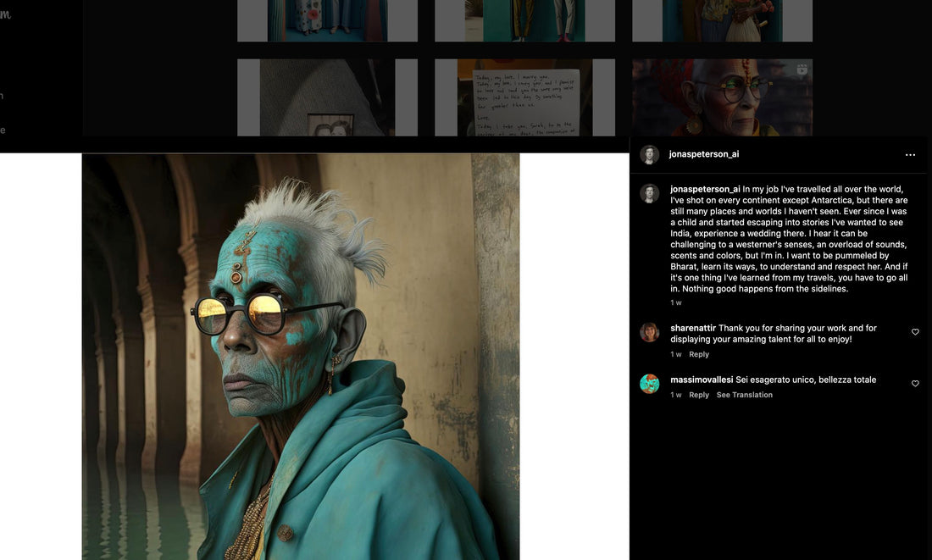Viewport: 932px width, 560px height.
Task: Visit the massimovallesi username link
Action: 702,380
